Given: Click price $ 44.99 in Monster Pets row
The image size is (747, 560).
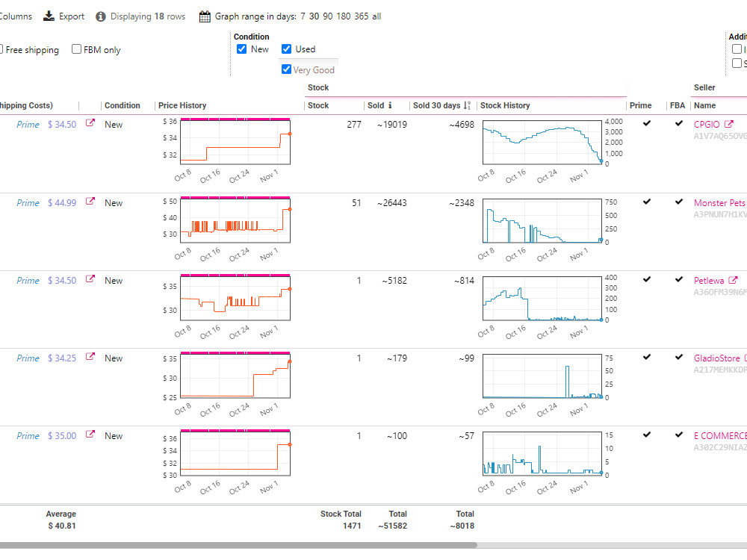Looking at the screenshot, I should 62,203.
